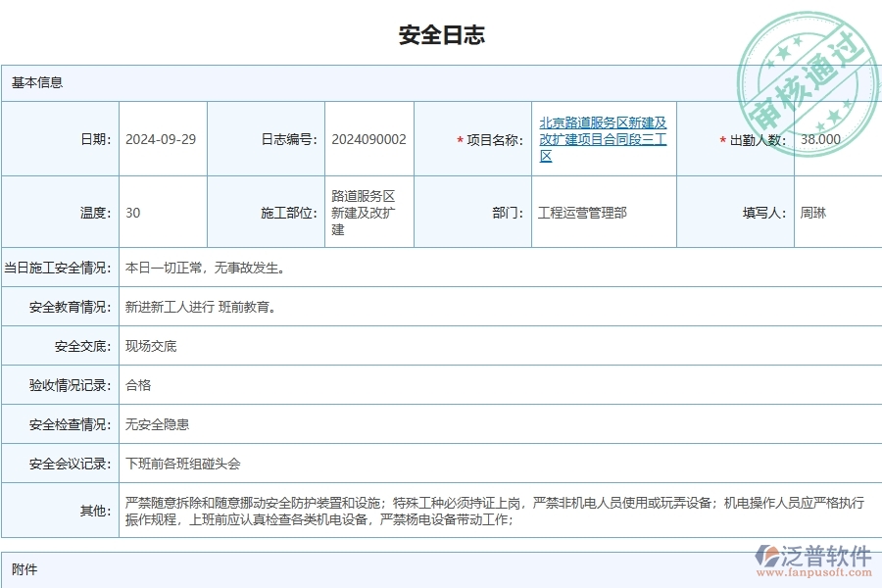Click the 安全教育情况 content 新进新工人进行班前教育
This screenshot has height=588, width=882.
point(201,306)
